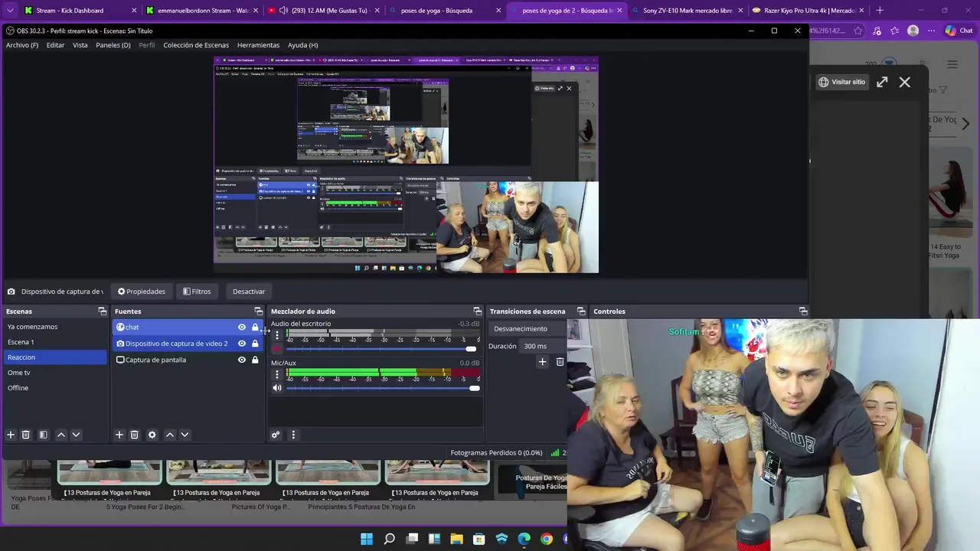Open browser tab list dropdown arrow
980x551 pixels.
[10, 11]
